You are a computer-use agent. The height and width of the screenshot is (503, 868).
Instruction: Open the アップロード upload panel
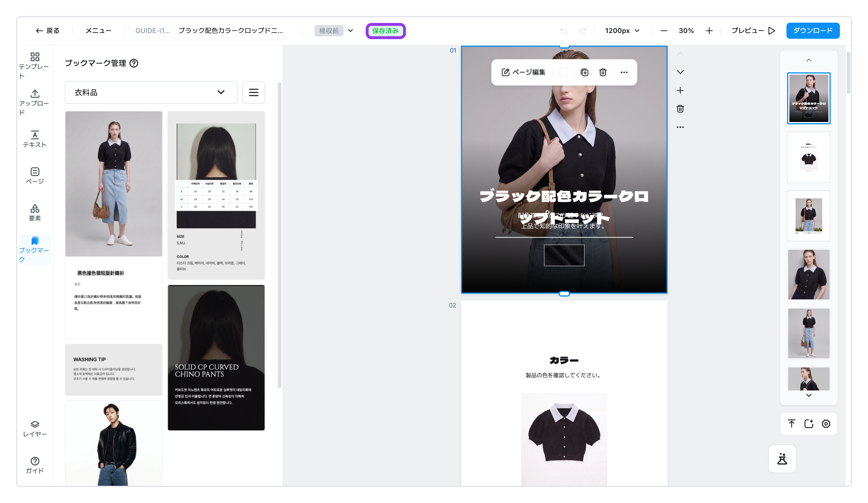[x=35, y=102]
